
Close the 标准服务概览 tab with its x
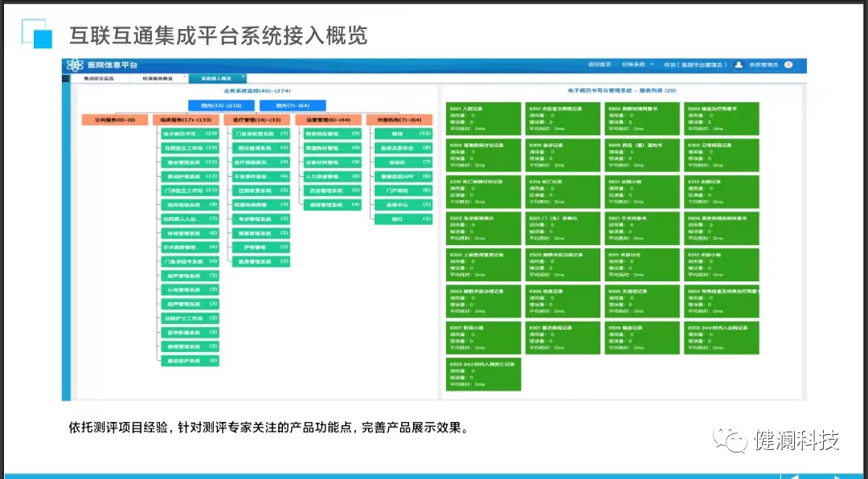(x=185, y=76)
